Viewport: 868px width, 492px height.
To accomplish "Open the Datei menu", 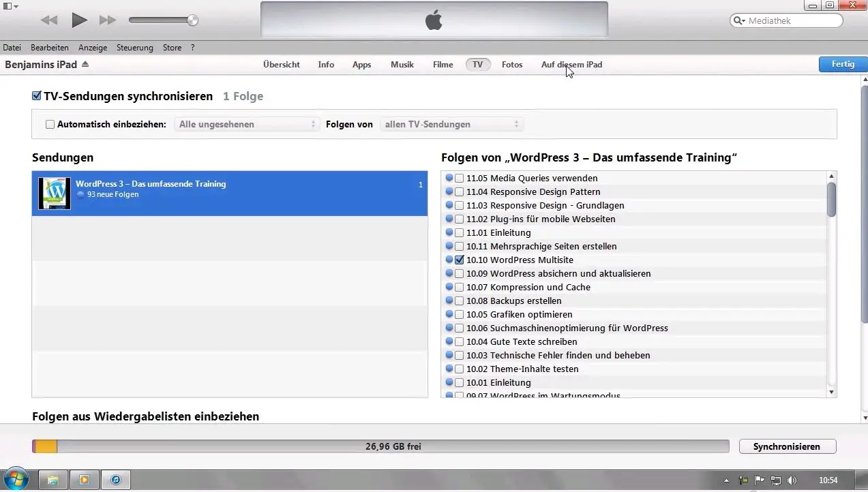I will coord(12,48).
